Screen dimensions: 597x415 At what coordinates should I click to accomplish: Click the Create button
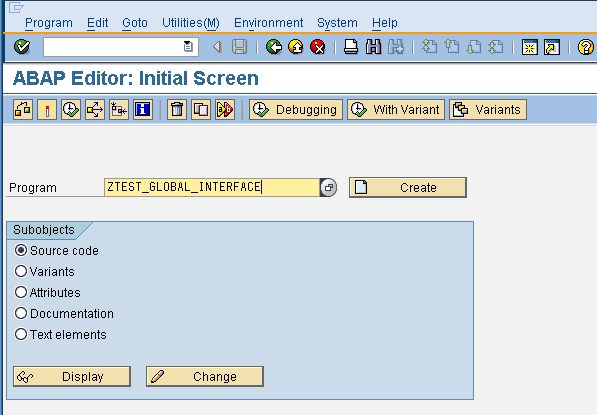point(408,187)
